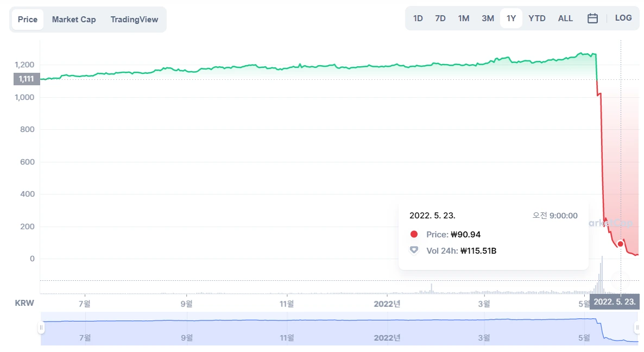This screenshot has width=644, height=352.
Task: Open the calendar date range picker
Action: pos(592,18)
